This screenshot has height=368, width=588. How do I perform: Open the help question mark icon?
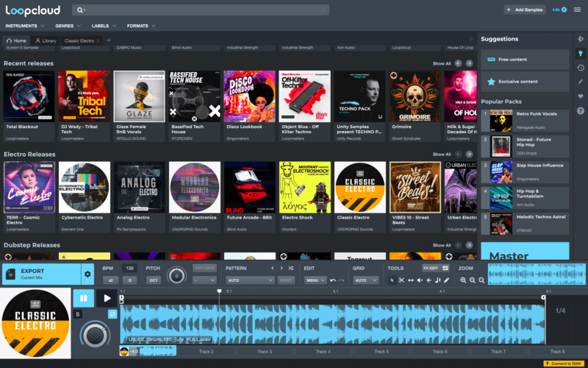tap(581, 110)
